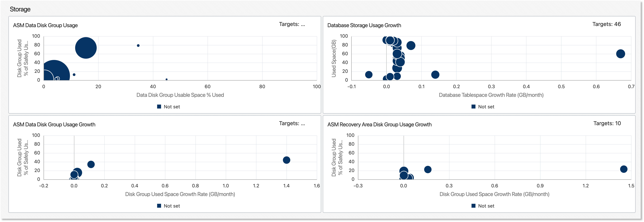The image size is (644, 222).
Task: Click the bubble near 15% used, 75% safely usable
Action: point(86,48)
